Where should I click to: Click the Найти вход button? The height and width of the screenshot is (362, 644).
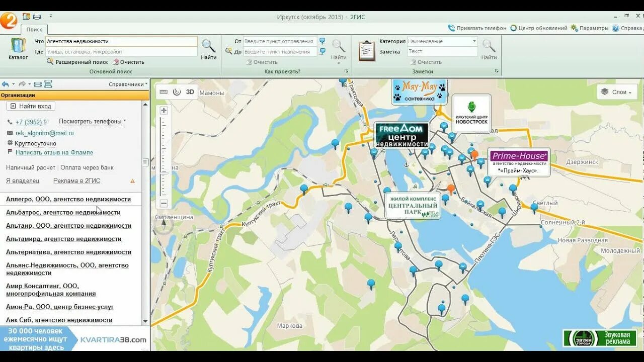tap(31, 106)
